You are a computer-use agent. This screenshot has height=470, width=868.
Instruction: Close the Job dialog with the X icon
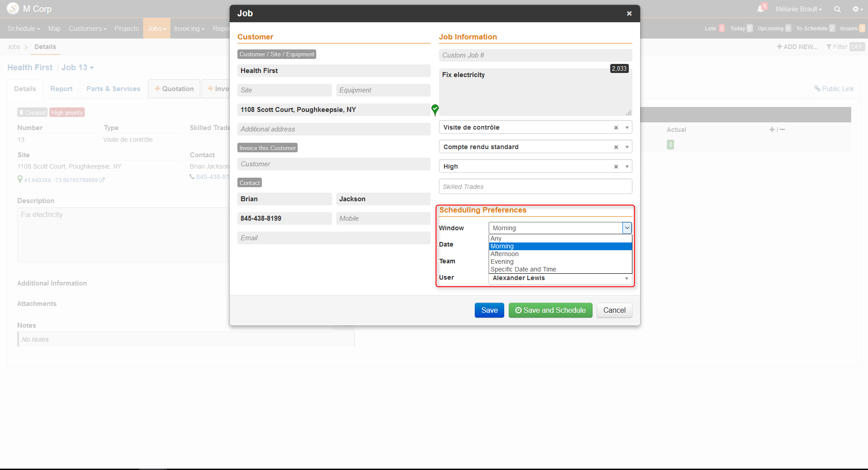point(629,14)
